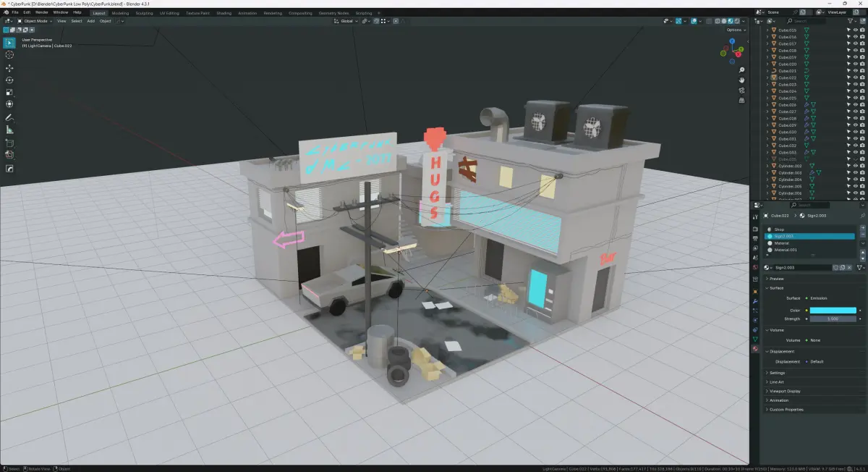The image size is (868, 472).
Task: Select the Rotate tool
Action: tap(9, 80)
